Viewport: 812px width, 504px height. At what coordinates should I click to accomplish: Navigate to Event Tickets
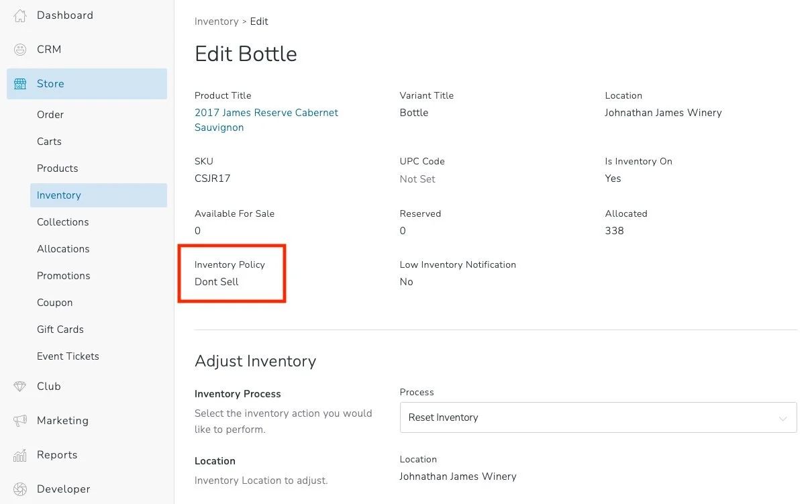(x=68, y=356)
